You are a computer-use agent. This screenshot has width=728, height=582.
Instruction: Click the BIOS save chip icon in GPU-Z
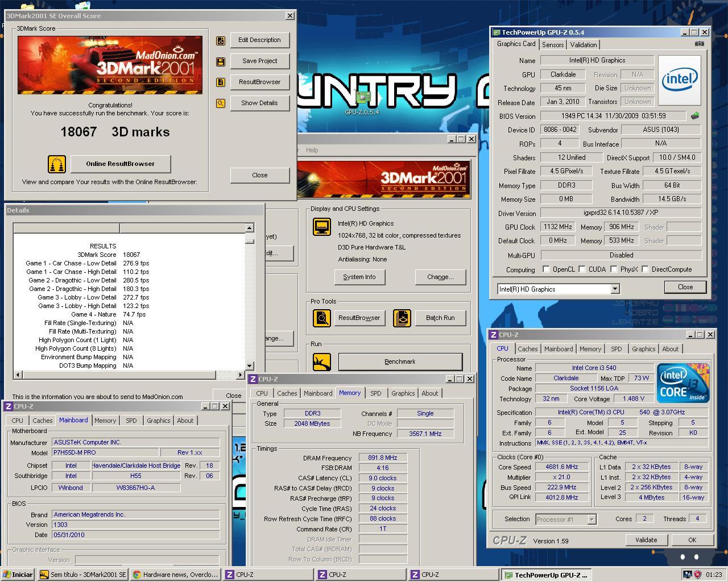pyautogui.click(x=695, y=116)
